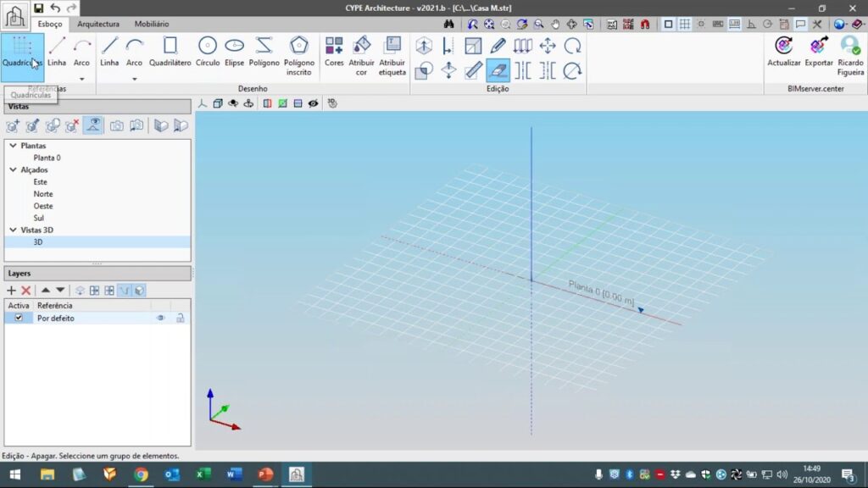Activate the eraser tool in Edição
The width and height of the screenshot is (868, 488).
point(498,70)
